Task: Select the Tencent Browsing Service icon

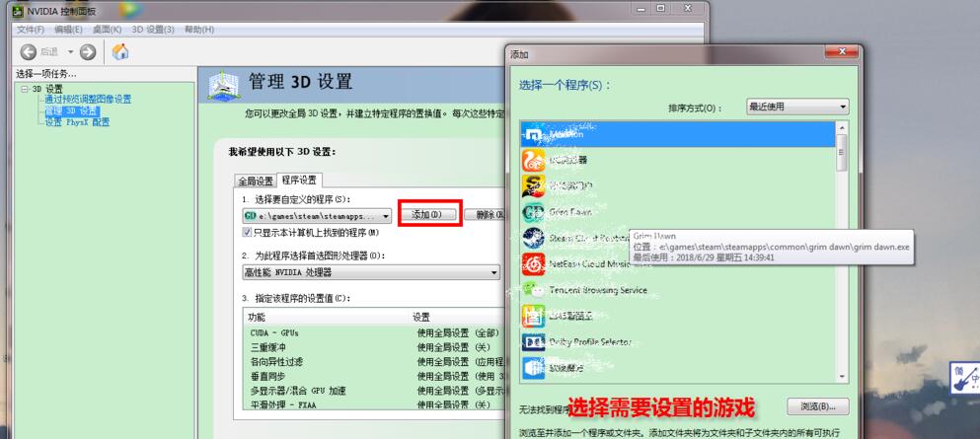Action: click(x=533, y=290)
